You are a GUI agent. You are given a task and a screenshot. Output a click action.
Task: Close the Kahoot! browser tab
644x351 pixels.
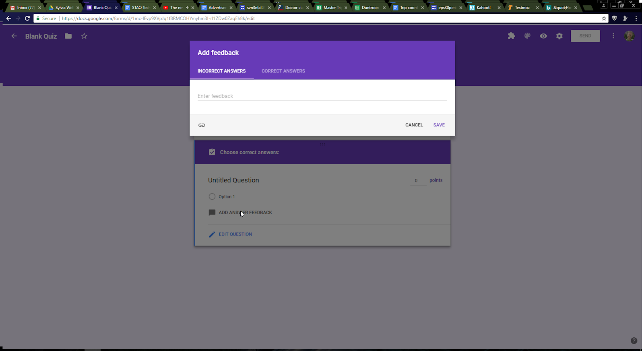click(499, 8)
